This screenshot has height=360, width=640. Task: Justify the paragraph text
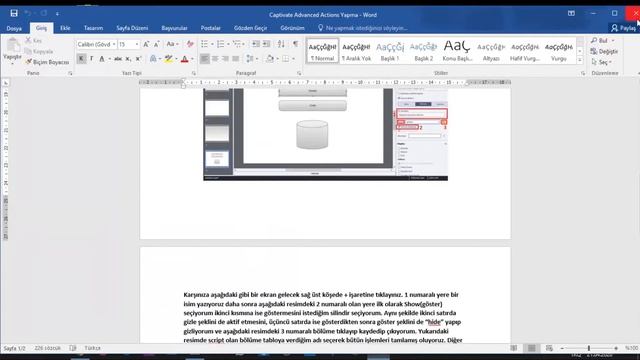pyautogui.click(x=236, y=59)
